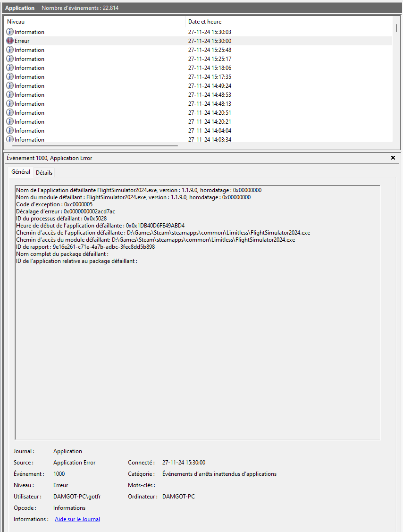Image resolution: width=403 pixels, height=532 pixels.
Task: Sort events by the Date et heure header
Action: pos(288,22)
